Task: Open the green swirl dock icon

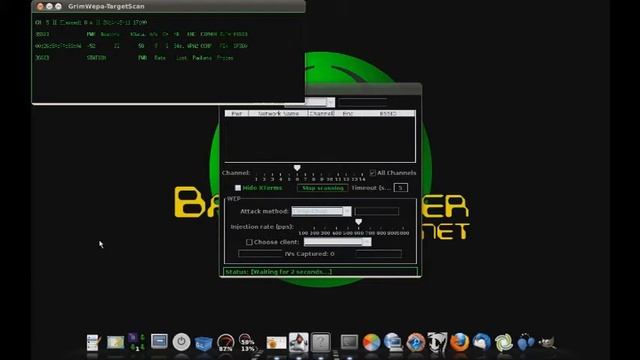Action: 504,342
